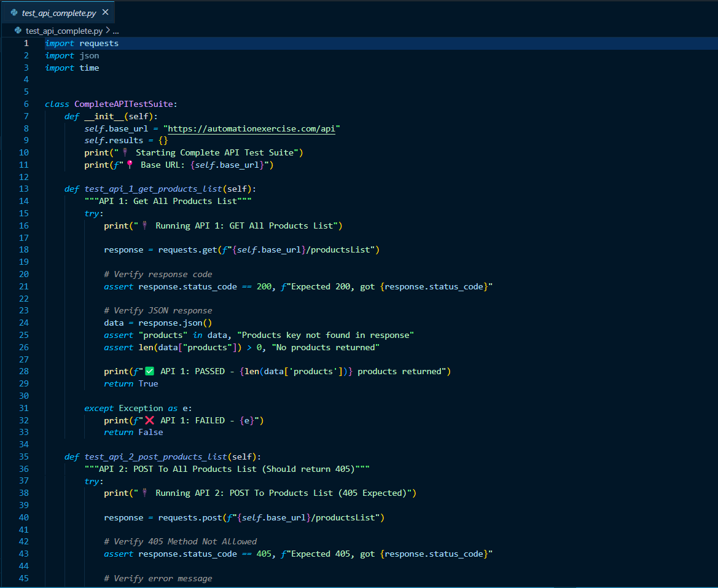The width and height of the screenshot is (718, 588).
Task: Click comment '# Verify 405 Method Not Allowed'
Action: 181,542
